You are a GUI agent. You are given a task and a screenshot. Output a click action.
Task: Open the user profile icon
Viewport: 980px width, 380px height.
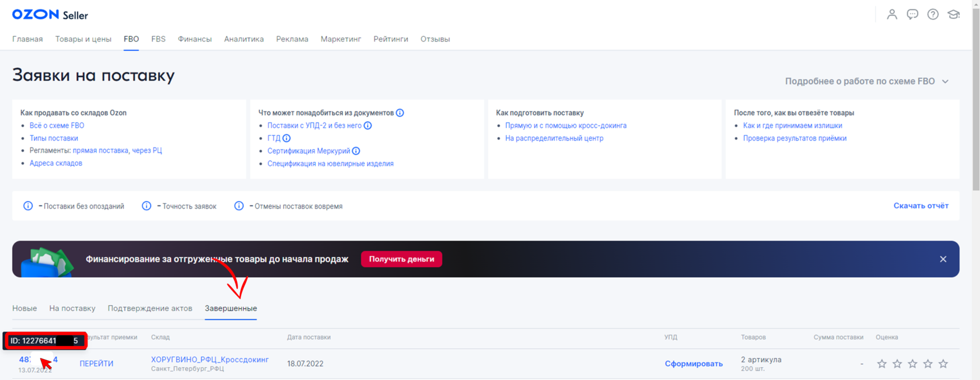[x=892, y=15]
